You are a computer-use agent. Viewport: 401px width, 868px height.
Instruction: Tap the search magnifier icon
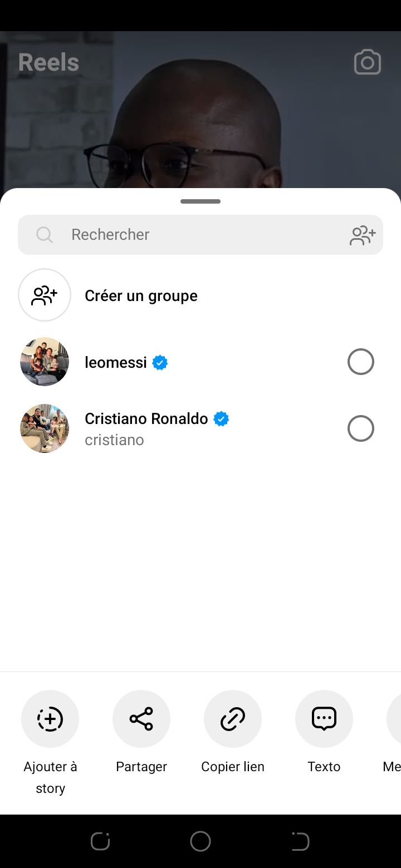click(x=45, y=235)
